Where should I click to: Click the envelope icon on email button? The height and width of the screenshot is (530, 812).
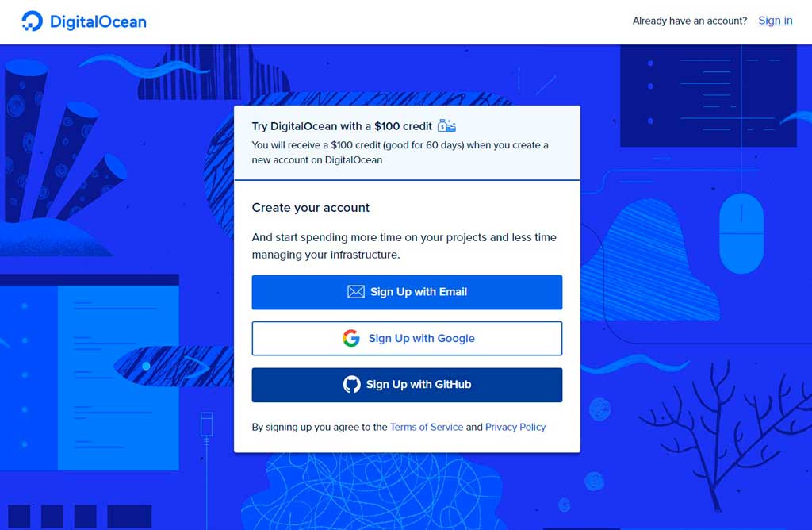click(x=356, y=292)
